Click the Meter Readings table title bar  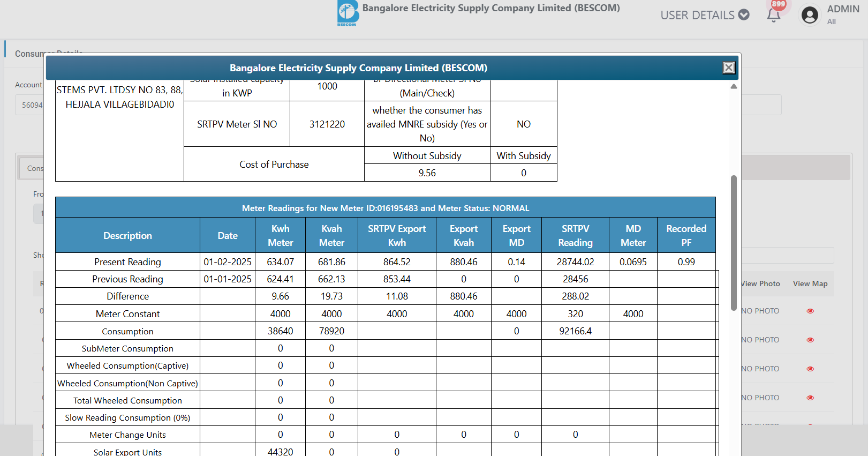386,208
